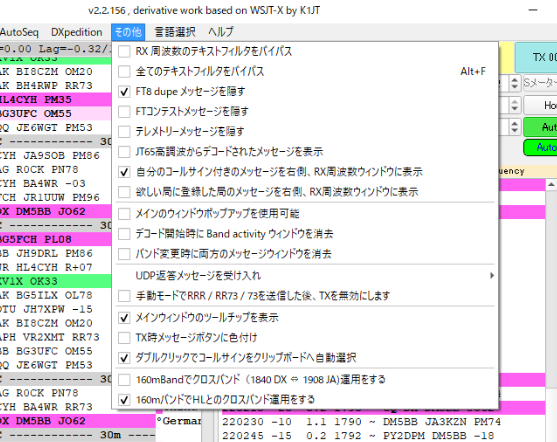Enable JT65高調波からデコードされたメッセージを表示

124,152
